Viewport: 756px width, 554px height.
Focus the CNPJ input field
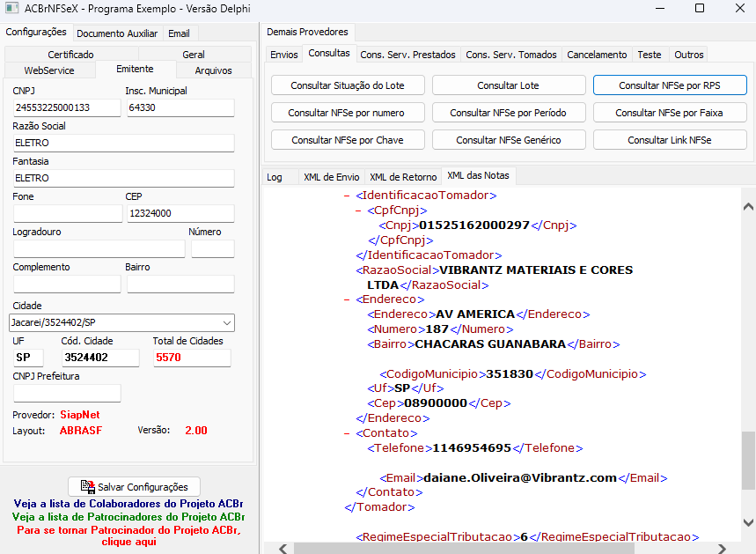tap(67, 107)
